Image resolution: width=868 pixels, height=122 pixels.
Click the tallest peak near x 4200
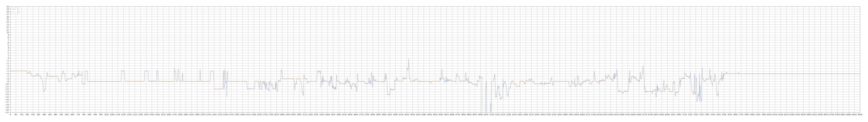[x=408, y=59]
